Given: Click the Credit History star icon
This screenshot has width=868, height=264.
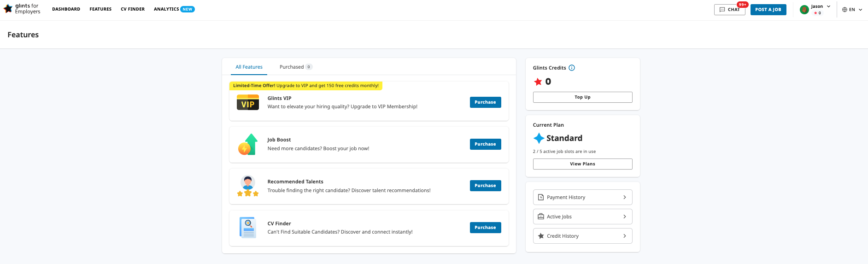Looking at the screenshot, I should click(541, 236).
